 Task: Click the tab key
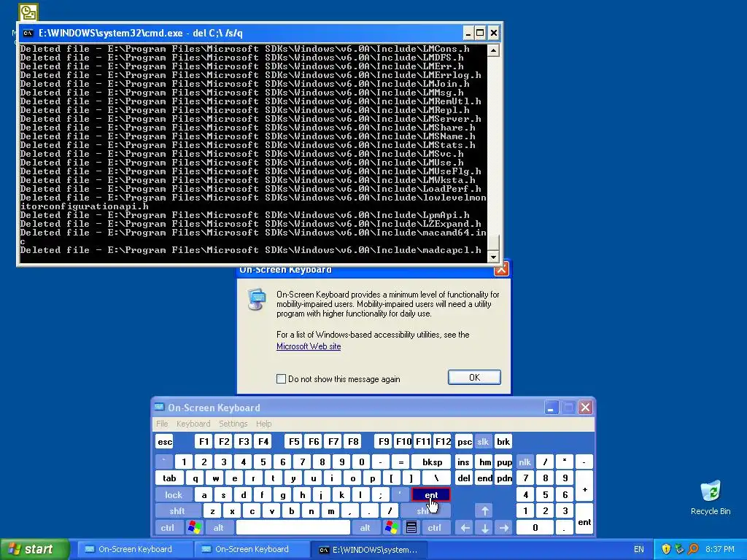(x=169, y=478)
